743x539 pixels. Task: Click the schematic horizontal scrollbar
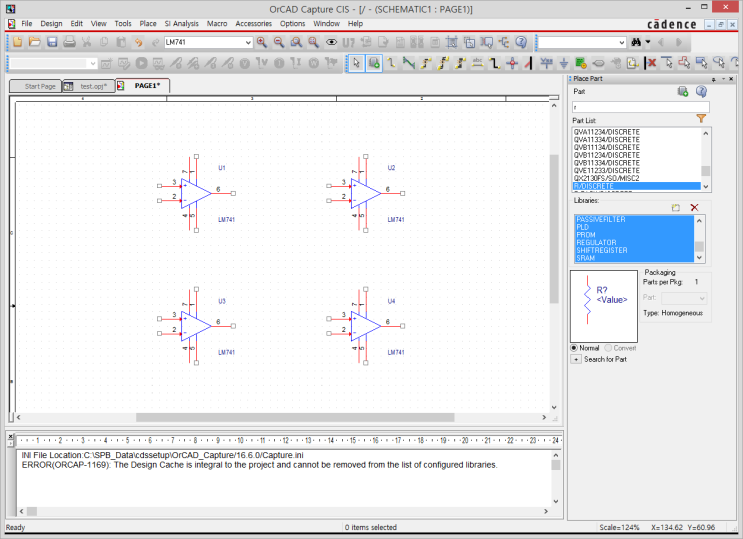(295, 417)
